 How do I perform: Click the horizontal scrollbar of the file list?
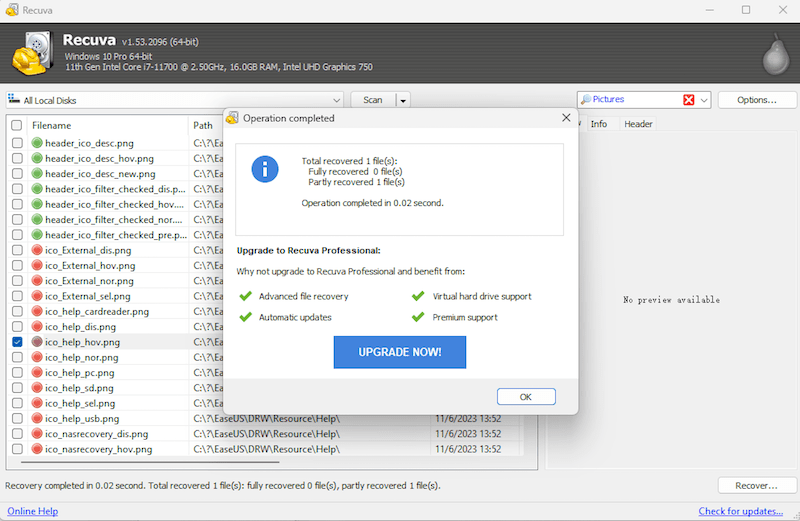(151, 462)
